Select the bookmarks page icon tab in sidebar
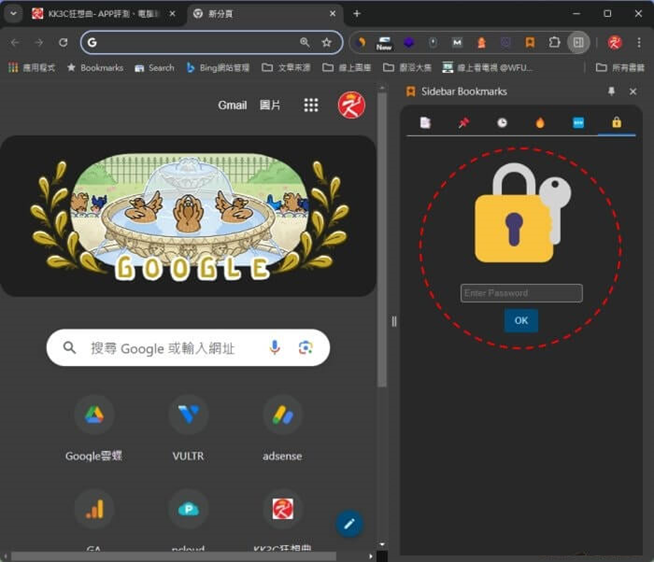 point(425,123)
